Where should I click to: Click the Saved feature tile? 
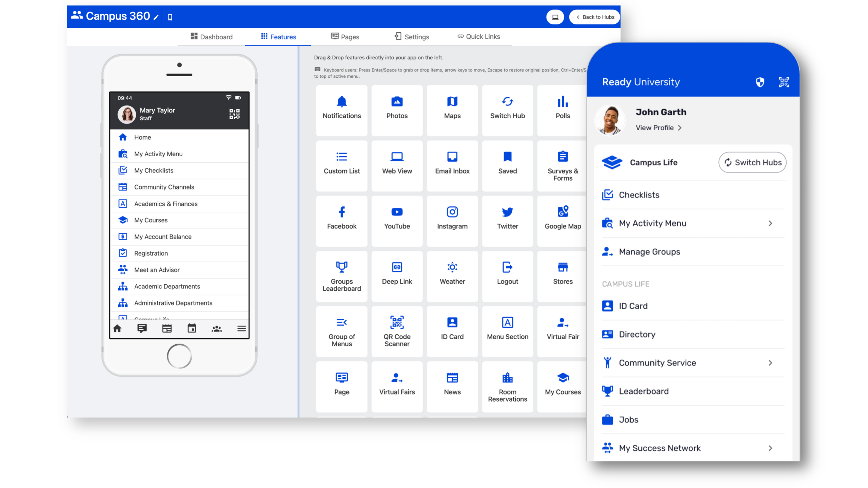[507, 166]
